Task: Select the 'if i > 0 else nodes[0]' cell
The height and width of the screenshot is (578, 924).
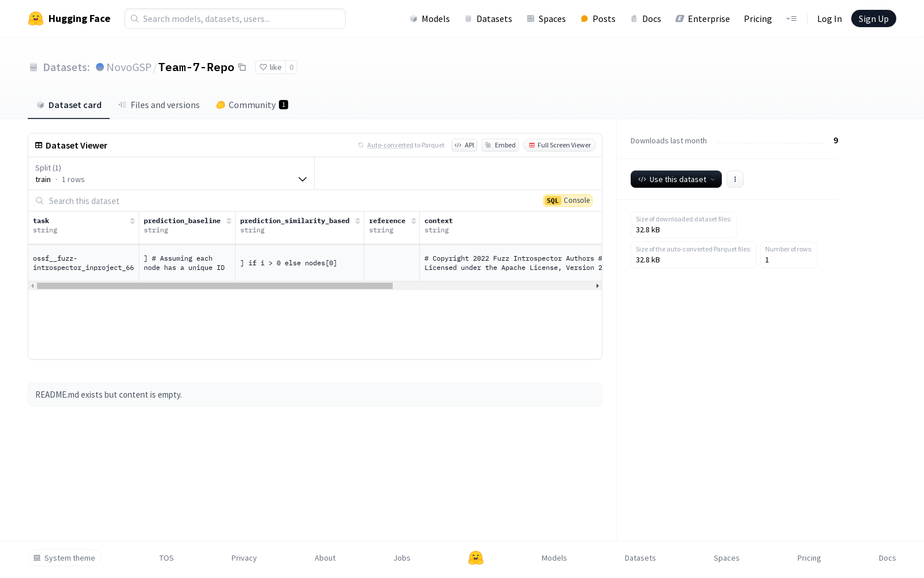Action: [x=300, y=263]
